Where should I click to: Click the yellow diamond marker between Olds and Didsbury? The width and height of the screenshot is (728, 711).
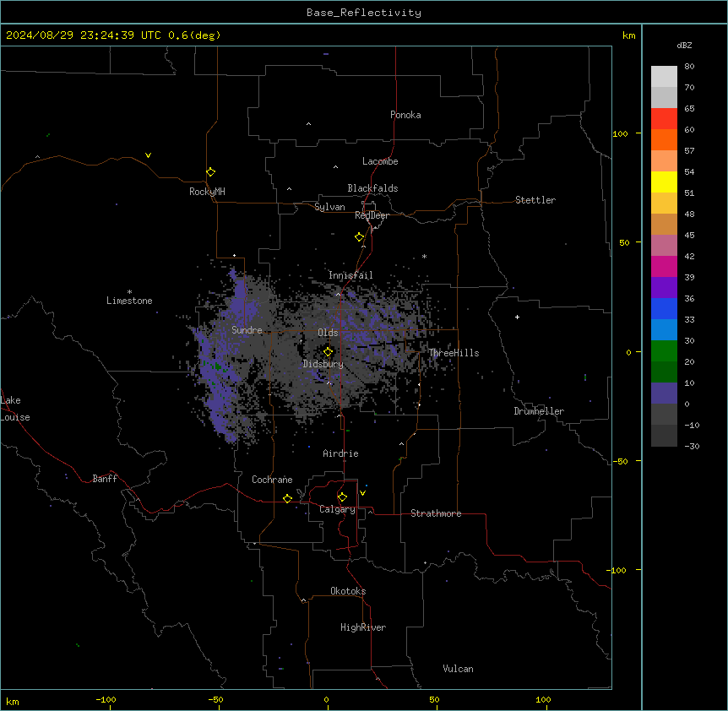[328, 351]
